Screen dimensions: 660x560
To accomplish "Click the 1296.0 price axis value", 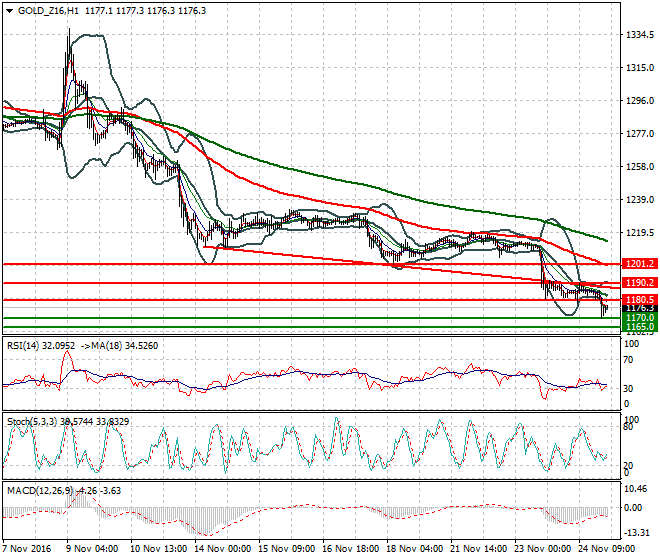I will (640, 101).
